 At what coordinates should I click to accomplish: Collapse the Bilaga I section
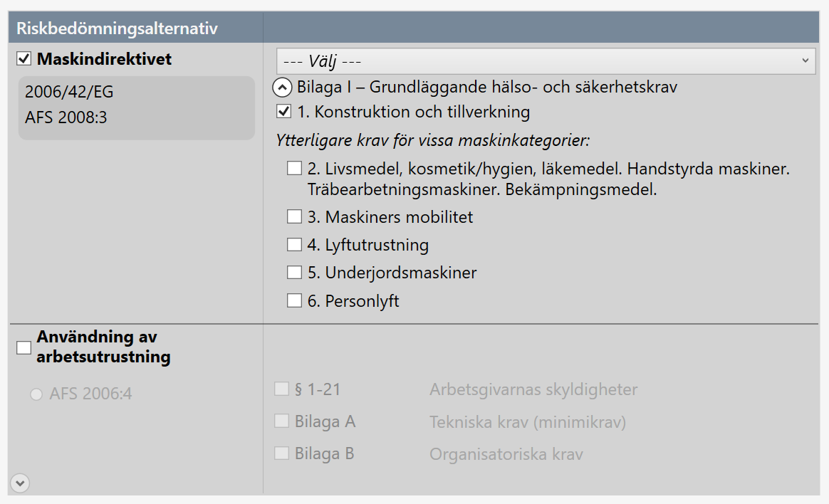point(283,85)
